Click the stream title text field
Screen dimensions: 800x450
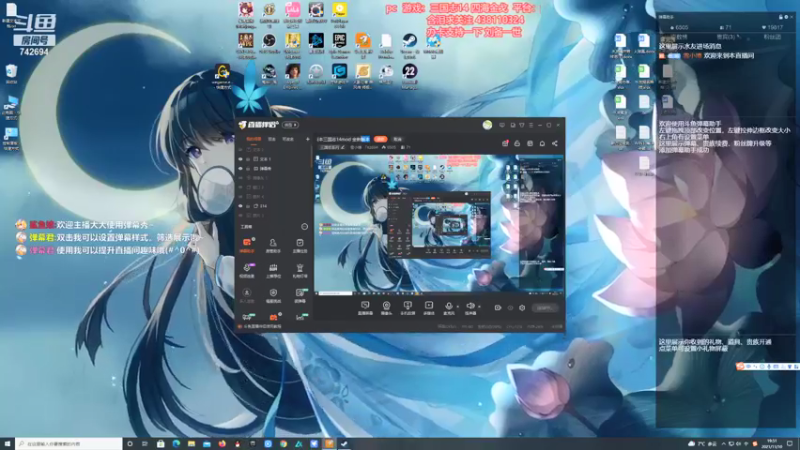click(x=343, y=139)
